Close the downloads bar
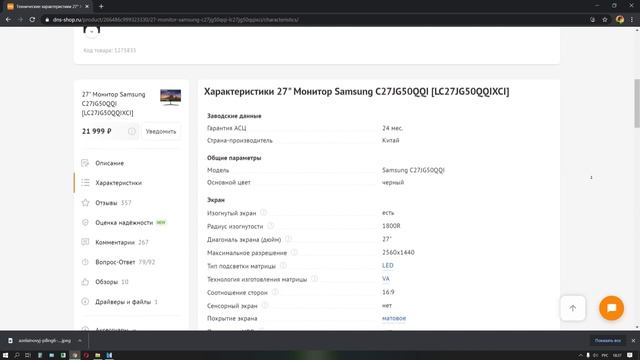640x360 pixels. [633, 340]
